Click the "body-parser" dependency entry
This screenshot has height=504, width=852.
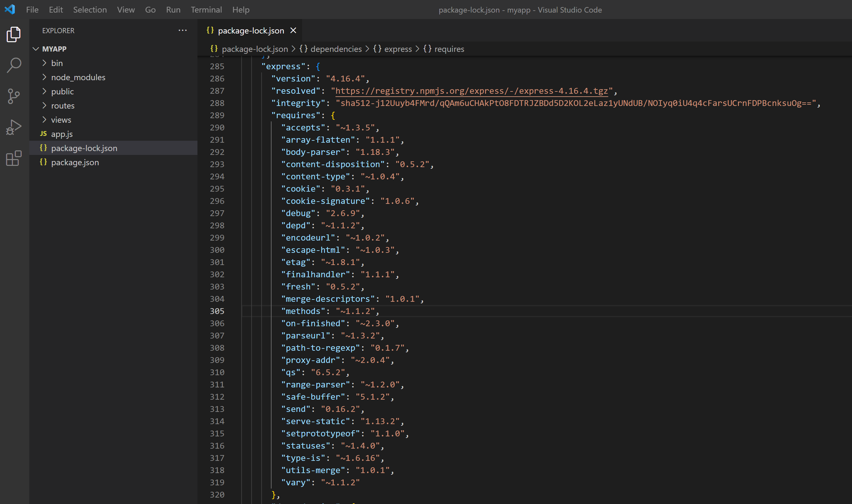click(x=340, y=152)
